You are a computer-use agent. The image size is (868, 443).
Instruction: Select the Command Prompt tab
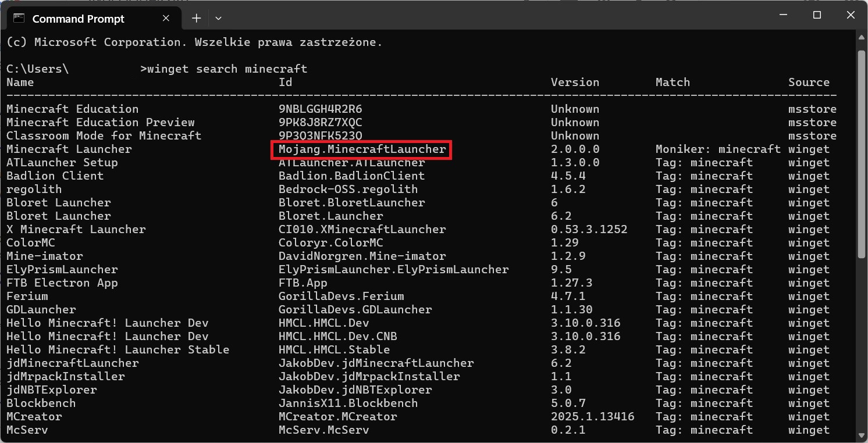coord(93,18)
